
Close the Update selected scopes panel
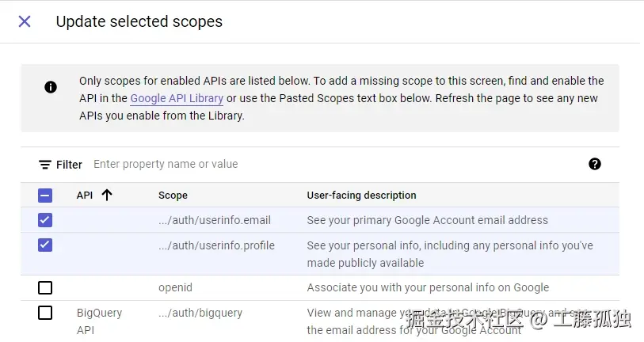[25, 21]
